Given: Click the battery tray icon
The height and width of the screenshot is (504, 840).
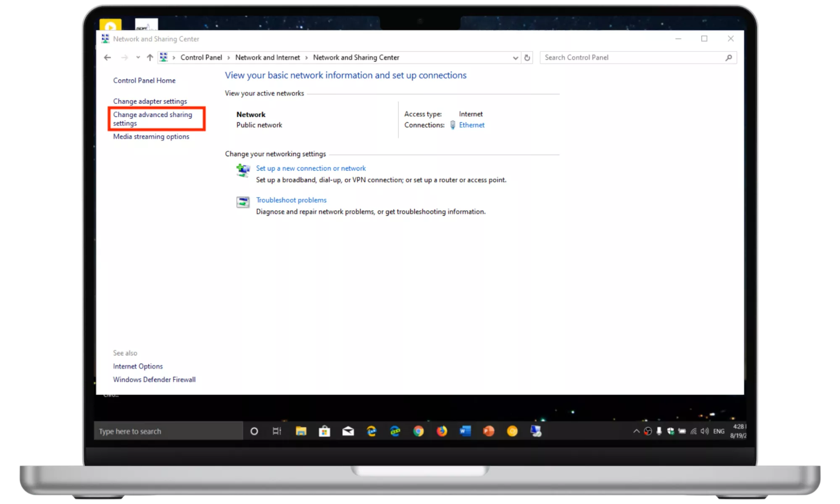Looking at the screenshot, I should click(x=682, y=431).
